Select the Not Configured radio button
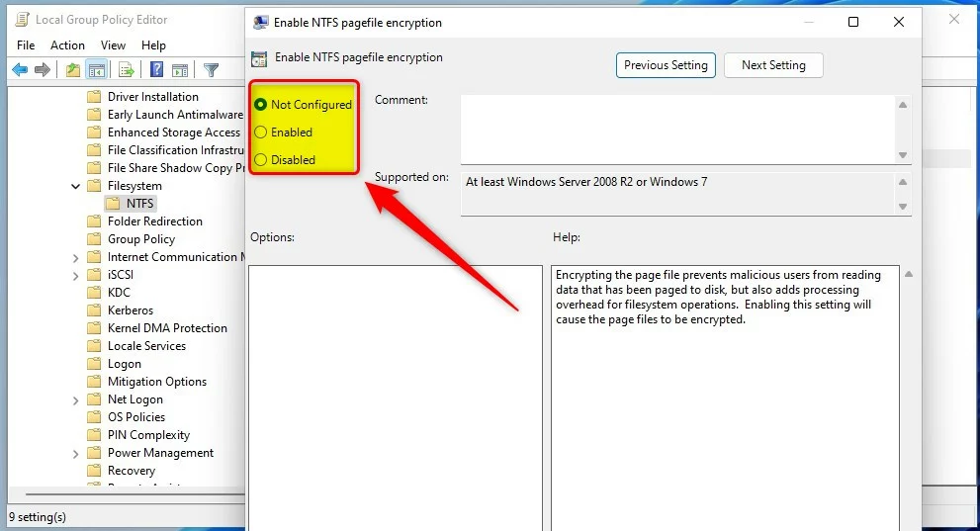The height and width of the screenshot is (531, 980). [x=261, y=105]
